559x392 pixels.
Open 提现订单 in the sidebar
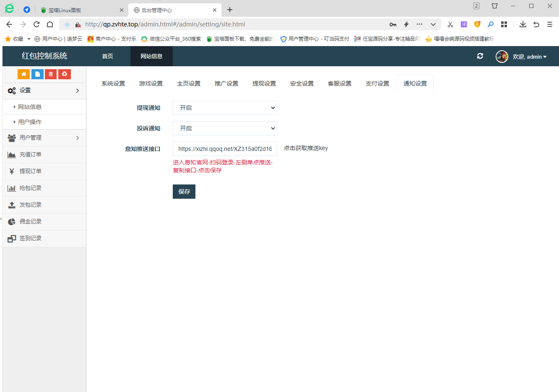tap(30, 171)
